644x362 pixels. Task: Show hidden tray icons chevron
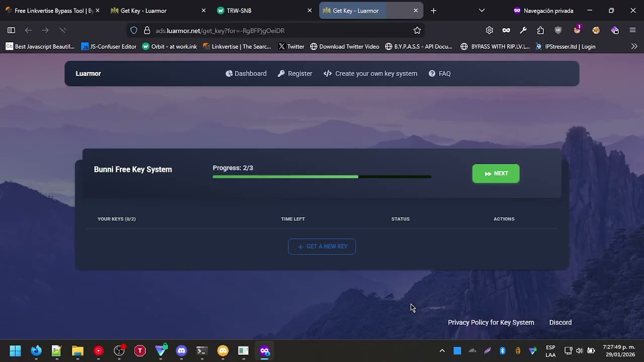(442, 351)
